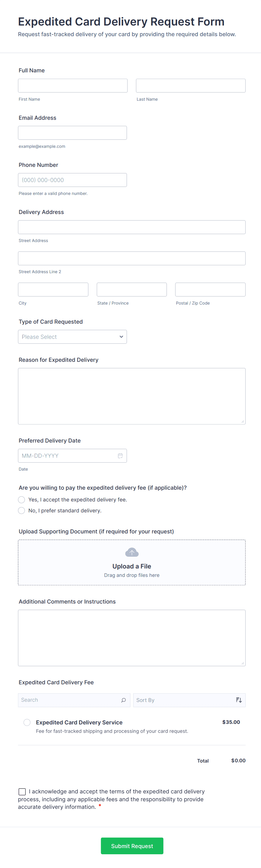Click the Sort By arrow icon

pos(239,700)
